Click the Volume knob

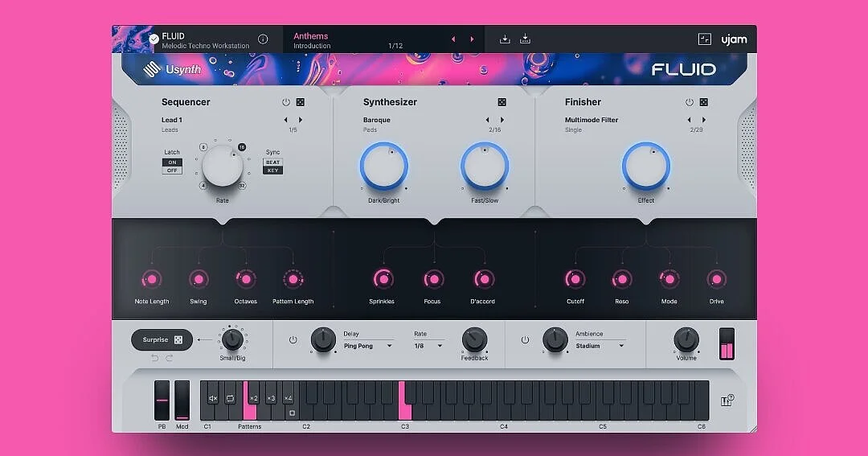[x=686, y=339]
